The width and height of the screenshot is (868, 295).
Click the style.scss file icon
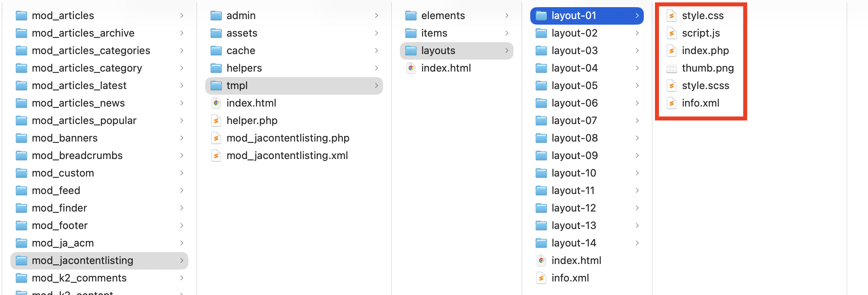pos(672,85)
